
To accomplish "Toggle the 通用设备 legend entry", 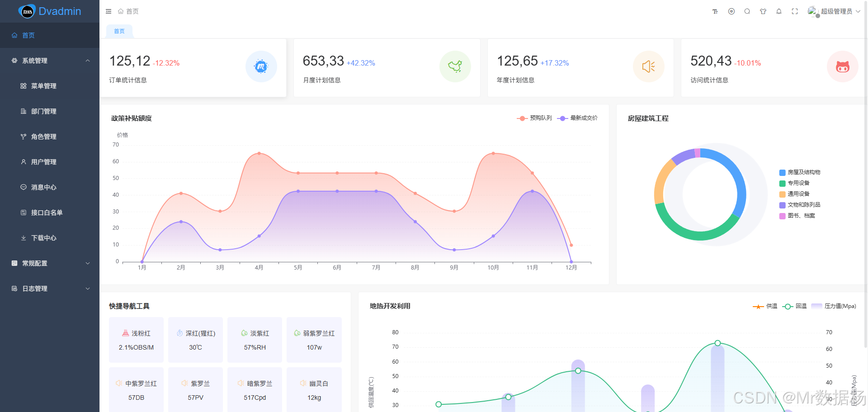I will click(x=794, y=194).
